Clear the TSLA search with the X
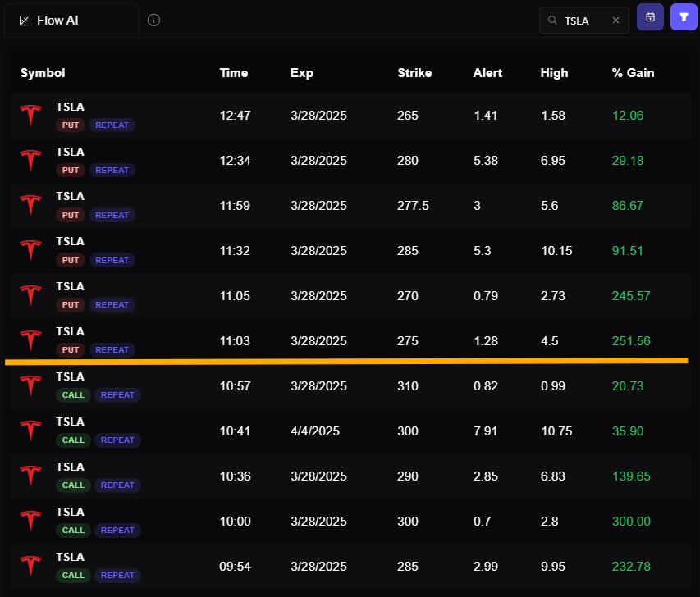Viewport: 700px width, 597px height. click(x=615, y=20)
